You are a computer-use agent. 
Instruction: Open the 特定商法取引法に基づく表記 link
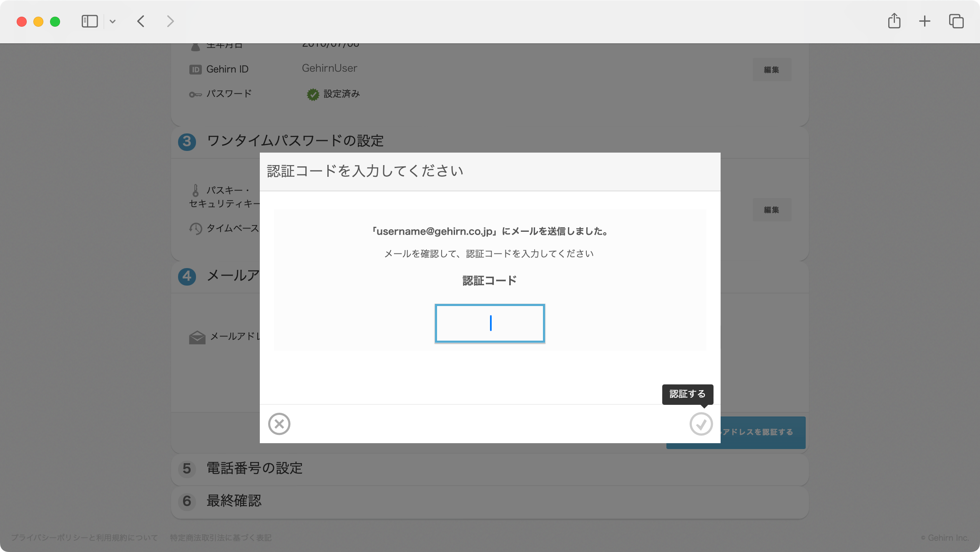coord(220,537)
